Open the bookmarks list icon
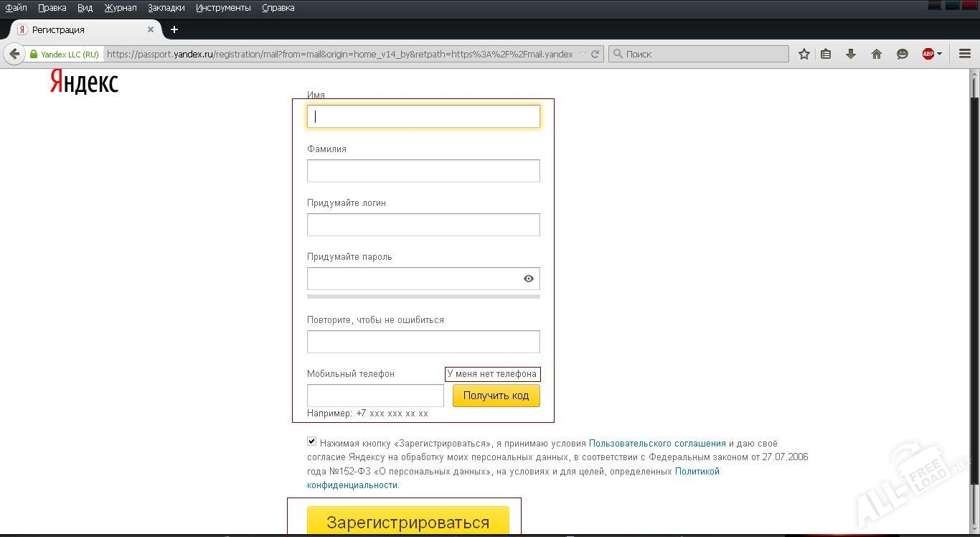980x537 pixels. tap(826, 54)
